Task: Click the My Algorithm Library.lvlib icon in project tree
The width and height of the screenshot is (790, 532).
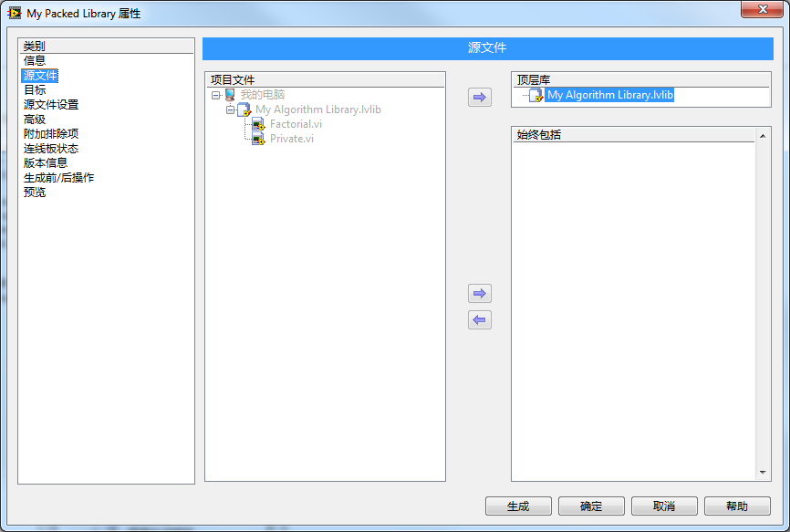Action: click(x=244, y=110)
